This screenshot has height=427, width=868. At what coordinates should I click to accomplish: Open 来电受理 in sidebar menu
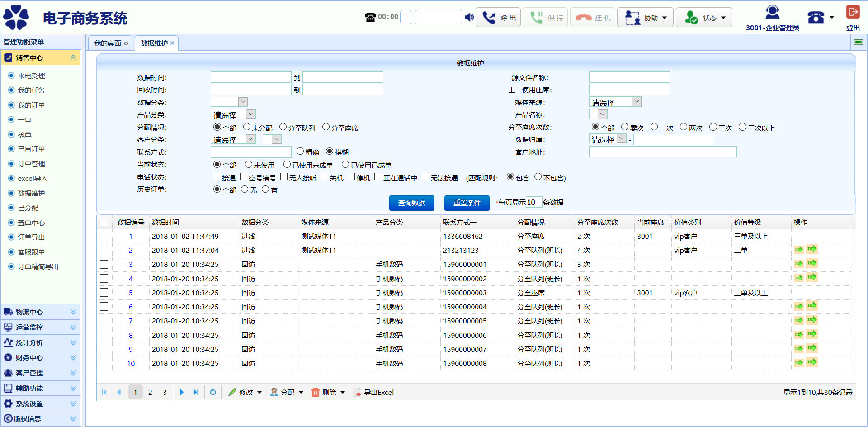(31, 76)
